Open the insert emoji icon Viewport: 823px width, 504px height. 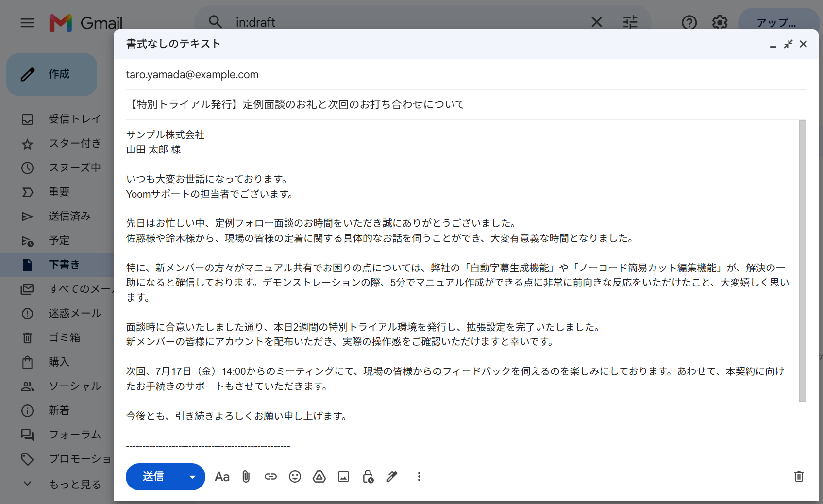(295, 477)
